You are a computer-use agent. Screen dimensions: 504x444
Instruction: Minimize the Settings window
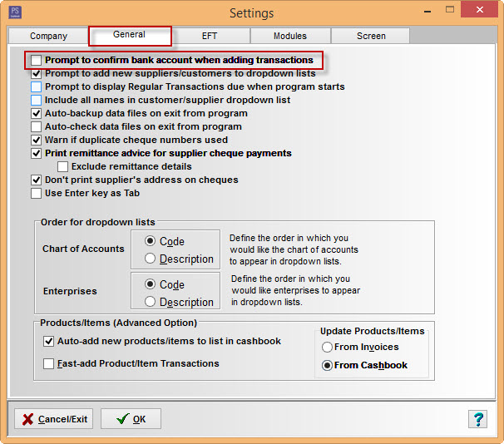click(427, 12)
